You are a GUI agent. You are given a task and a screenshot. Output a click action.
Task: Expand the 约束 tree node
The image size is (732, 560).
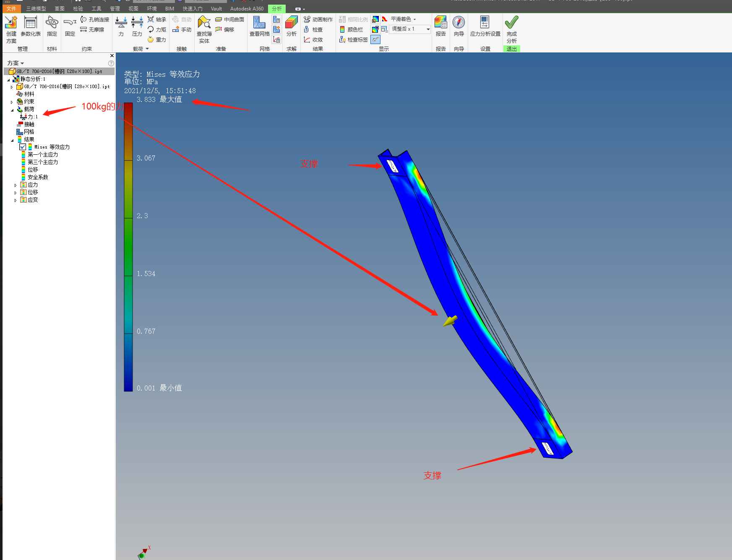point(12,102)
